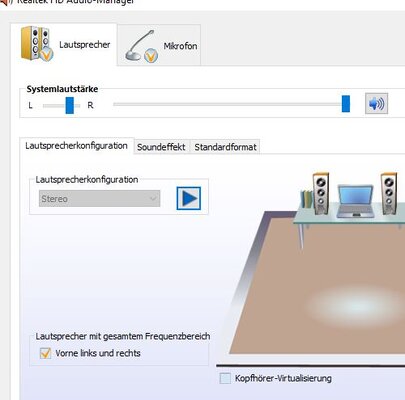Image resolution: width=405 pixels, height=400 pixels.
Task: Click the Lautsprecher speakers icon
Action: tap(37, 44)
